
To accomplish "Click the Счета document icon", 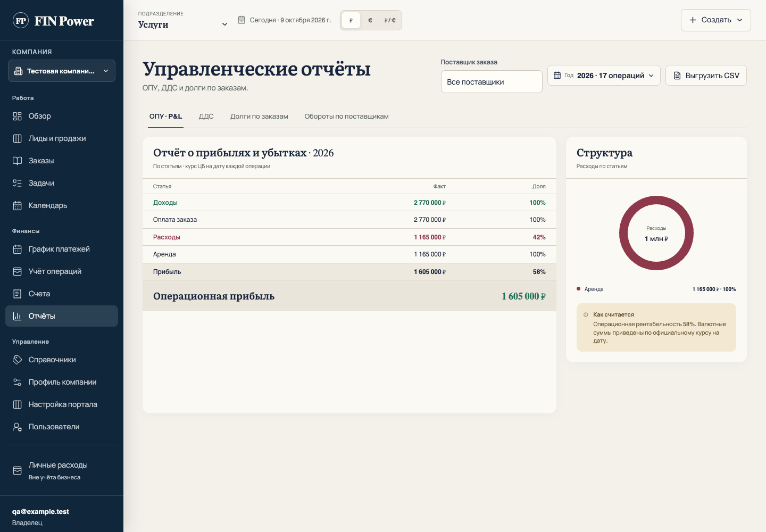I will [x=17, y=294].
